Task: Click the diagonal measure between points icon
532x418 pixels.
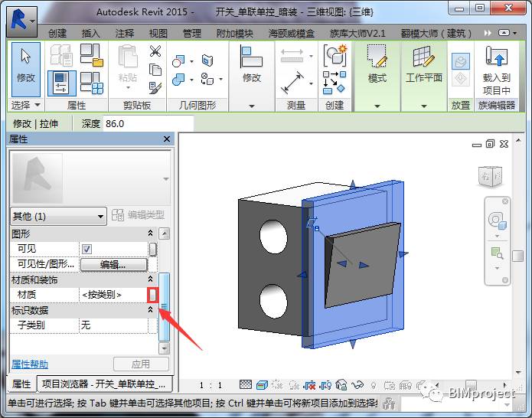Action: pyautogui.click(x=292, y=83)
